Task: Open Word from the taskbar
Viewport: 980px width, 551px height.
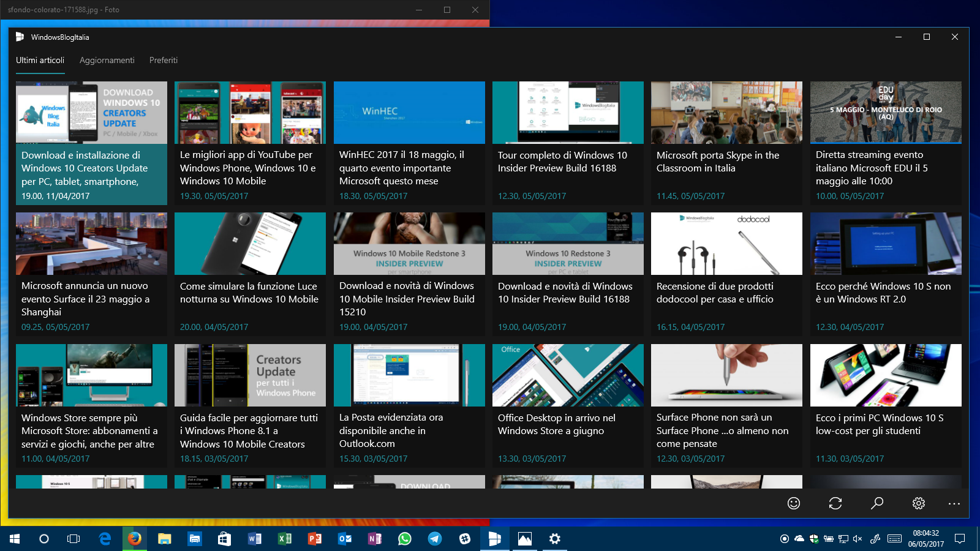Action: pos(254,539)
